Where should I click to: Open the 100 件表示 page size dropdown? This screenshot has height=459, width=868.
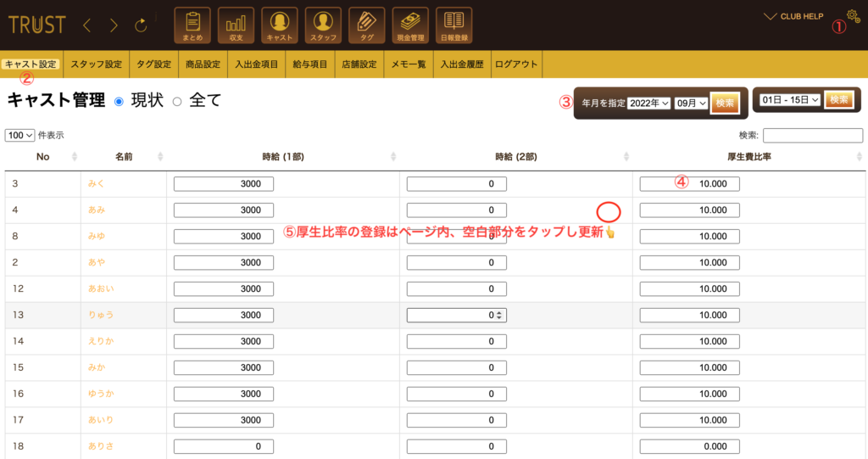[19, 135]
